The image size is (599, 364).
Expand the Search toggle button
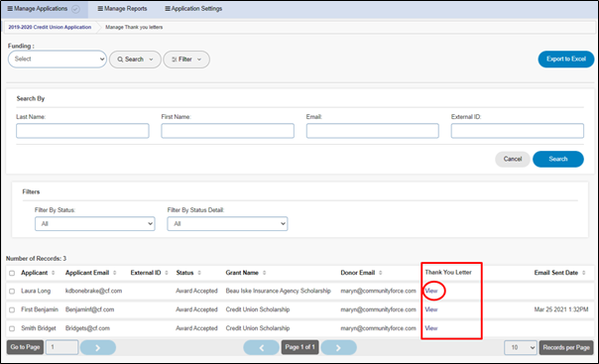point(135,60)
